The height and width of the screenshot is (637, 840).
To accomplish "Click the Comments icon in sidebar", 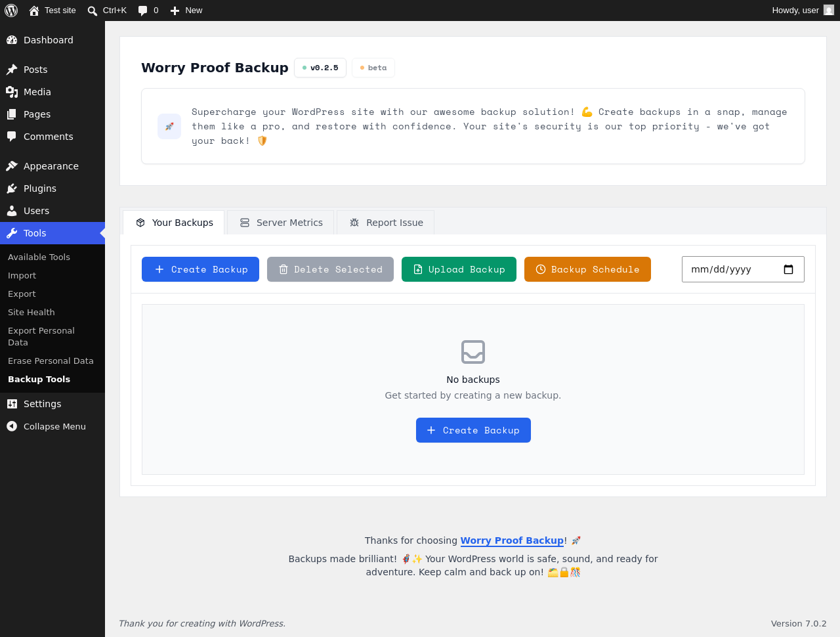I will tap(12, 137).
